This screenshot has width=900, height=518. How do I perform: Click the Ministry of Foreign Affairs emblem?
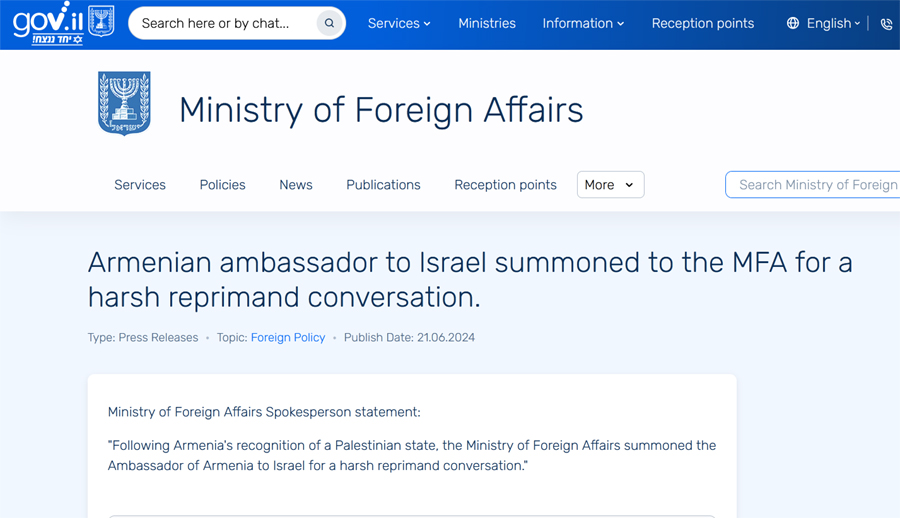pyautogui.click(x=124, y=103)
